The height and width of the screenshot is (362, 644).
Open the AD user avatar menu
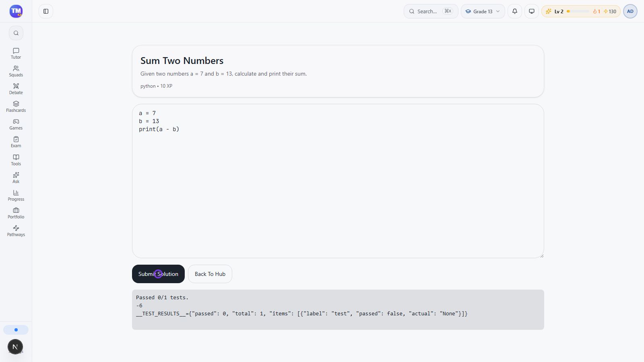pyautogui.click(x=630, y=11)
